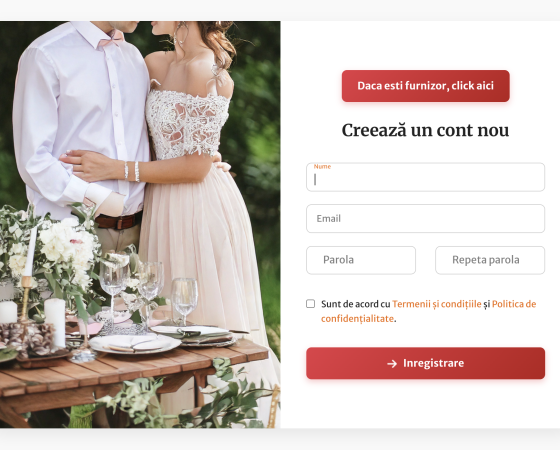Click the groom's pink bow tie in photo

click(111, 39)
